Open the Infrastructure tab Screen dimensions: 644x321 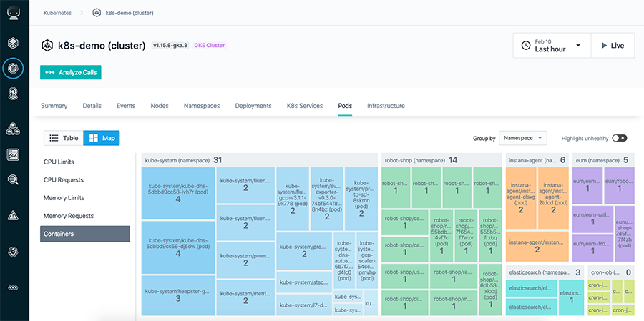[x=386, y=106]
